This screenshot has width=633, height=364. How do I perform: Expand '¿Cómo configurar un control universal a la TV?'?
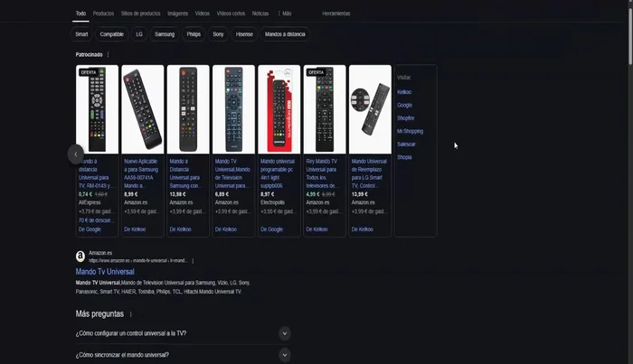tap(285, 333)
